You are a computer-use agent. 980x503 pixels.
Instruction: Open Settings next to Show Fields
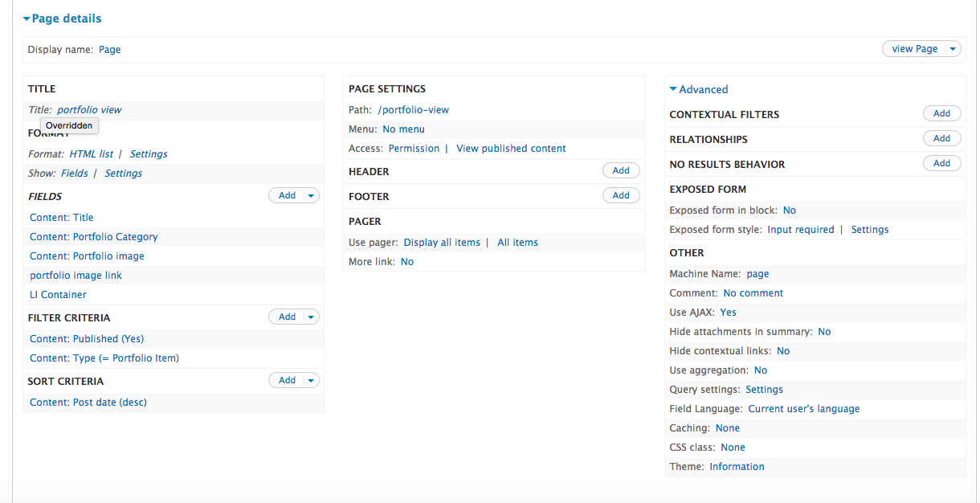pyautogui.click(x=124, y=174)
